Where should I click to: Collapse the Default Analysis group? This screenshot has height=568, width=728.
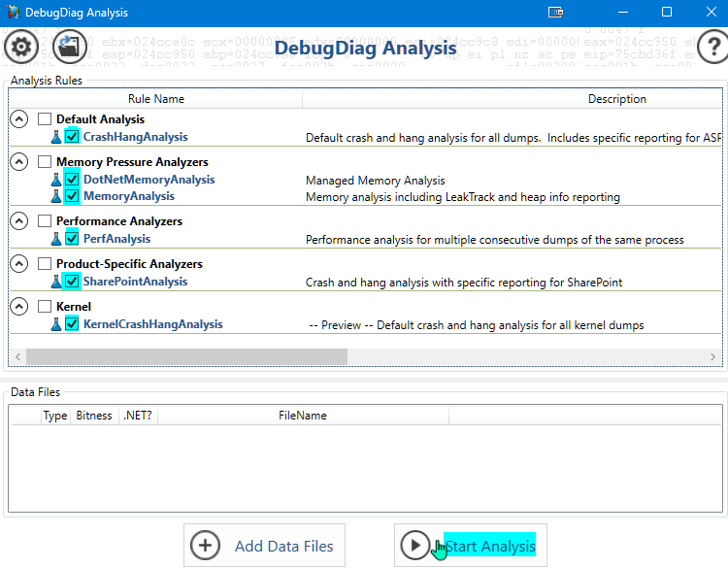19,119
